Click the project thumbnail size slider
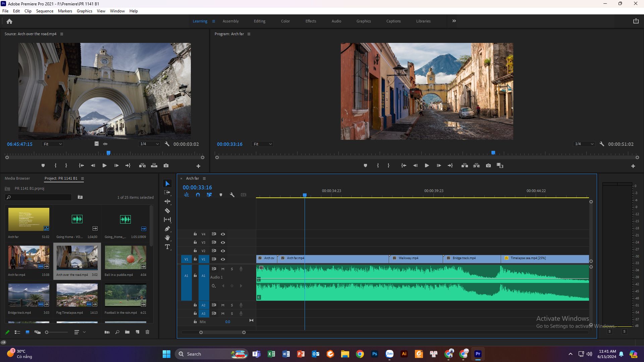 coord(56,332)
